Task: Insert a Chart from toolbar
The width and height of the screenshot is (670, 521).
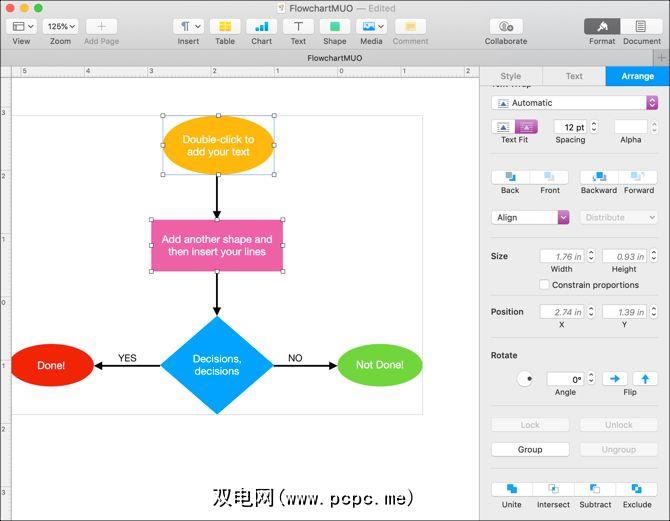Action: coord(262,26)
